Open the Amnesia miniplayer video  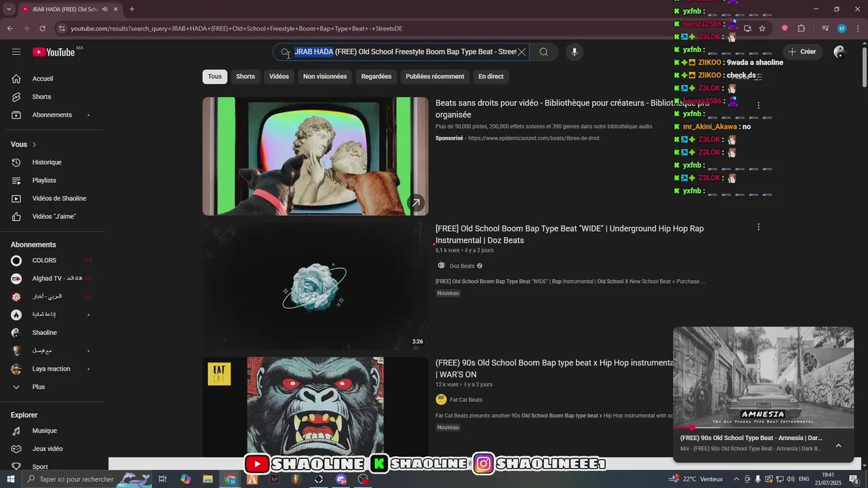tap(764, 378)
